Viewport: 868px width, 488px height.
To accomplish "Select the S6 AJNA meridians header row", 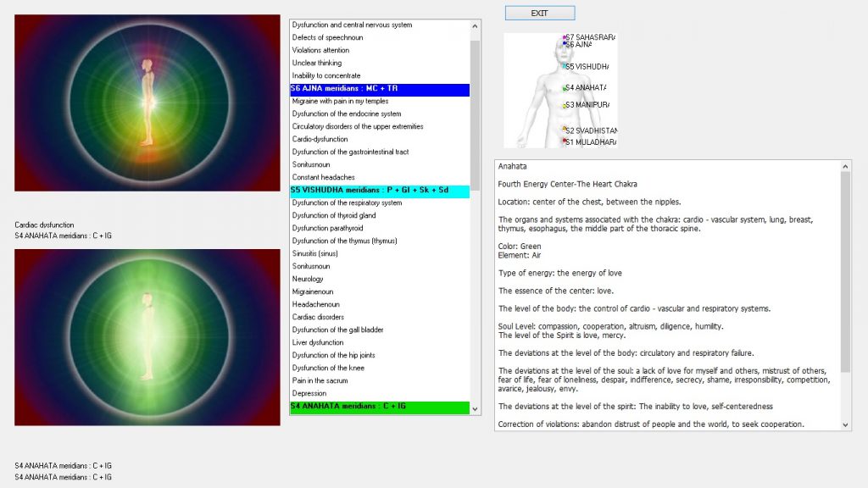I will [379, 89].
